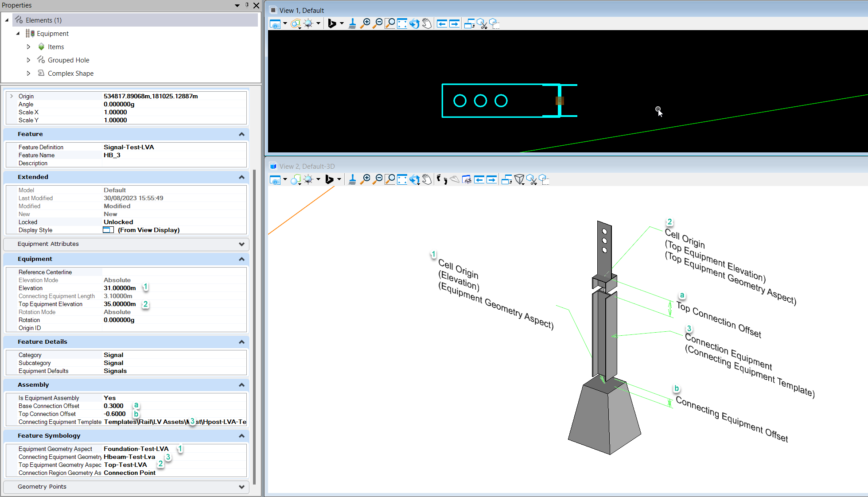The height and width of the screenshot is (497, 868).
Task: Click View Previous arrow in View 2 toolbar
Action: (x=479, y=179)
